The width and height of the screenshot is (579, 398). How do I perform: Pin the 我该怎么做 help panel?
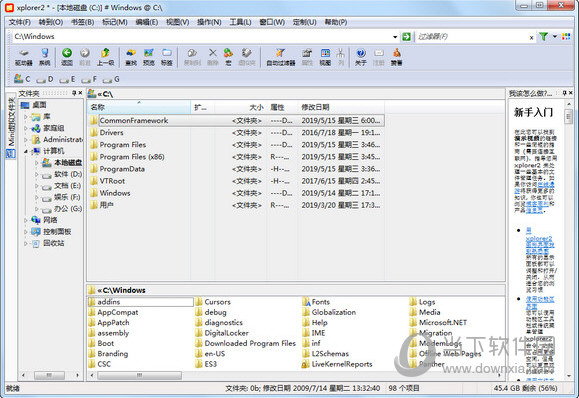564,93
